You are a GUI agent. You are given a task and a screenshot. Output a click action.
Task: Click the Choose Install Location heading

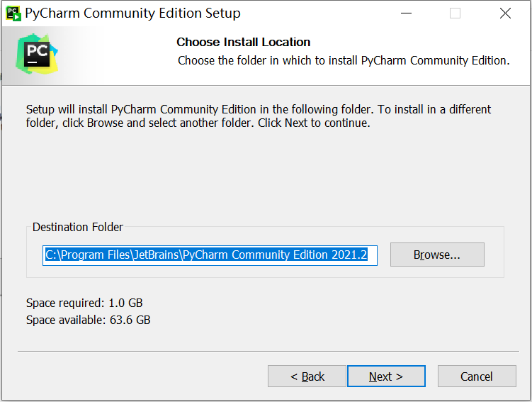pyautogui.click(x=243, y=42)
